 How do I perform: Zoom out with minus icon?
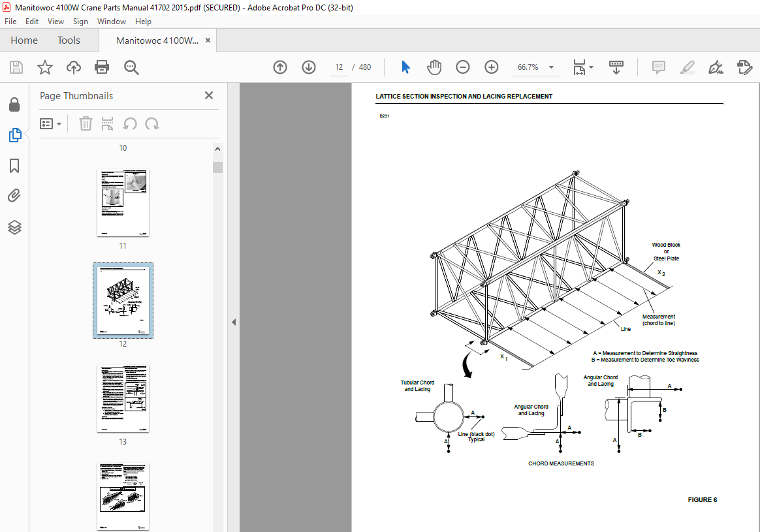[x=463, y=67]
